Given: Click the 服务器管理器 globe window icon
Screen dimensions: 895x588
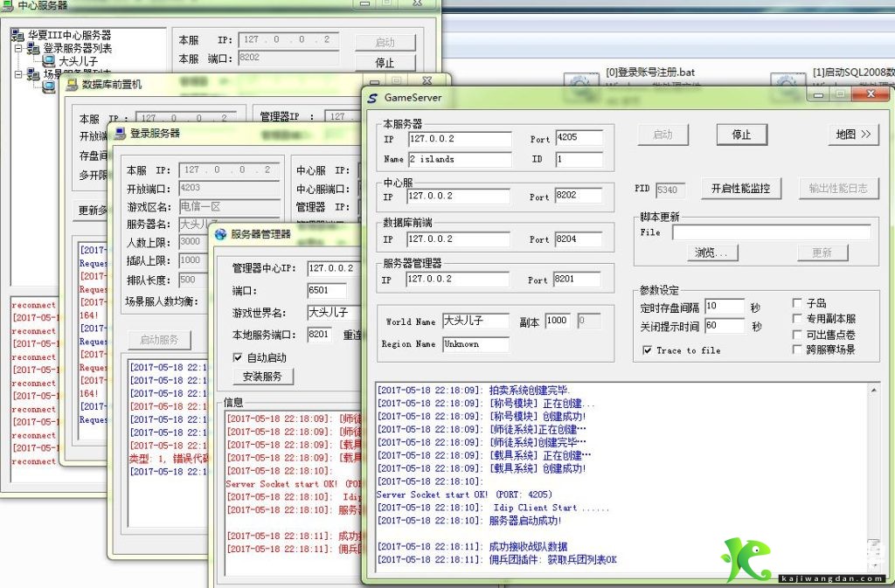Looking at the screenshot, I should click(x=220, y=234).
